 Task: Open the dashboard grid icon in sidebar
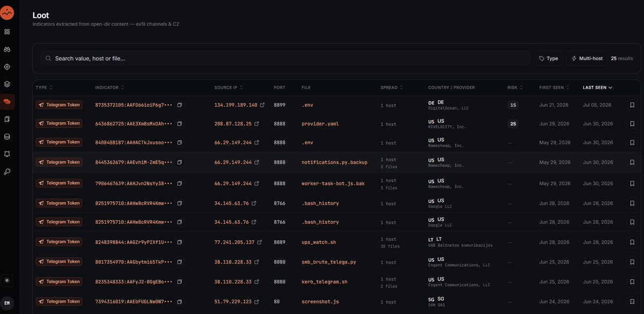[7, 32]
